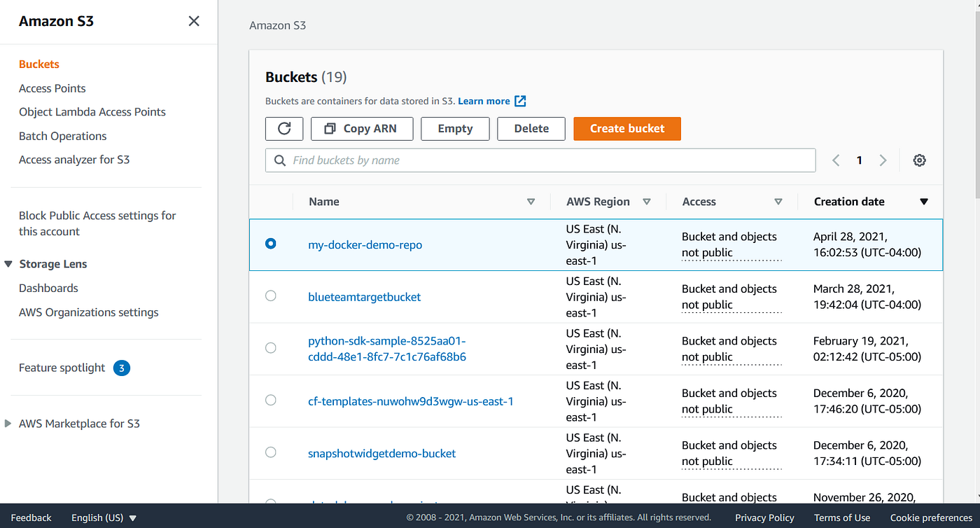Image resolution: width=980 pixels, height=528 pixels.
Task: Open the snapshotwidgetdemo-bucket link
Action: click(x=381, y=453)
